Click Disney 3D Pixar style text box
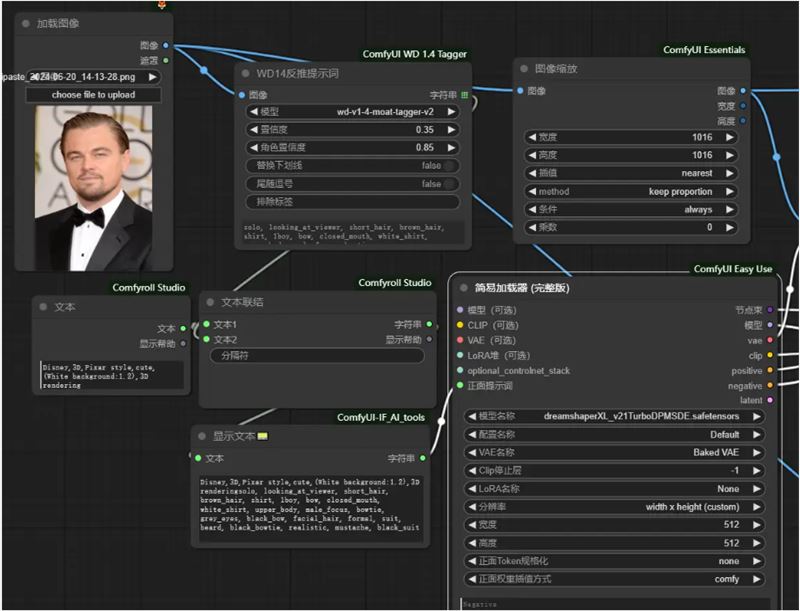The width and height of the screenshot is (800, 611). 112,376
